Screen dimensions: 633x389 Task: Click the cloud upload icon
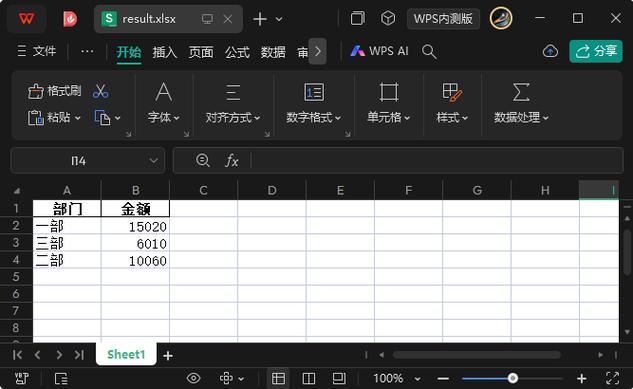click(550, 51)
